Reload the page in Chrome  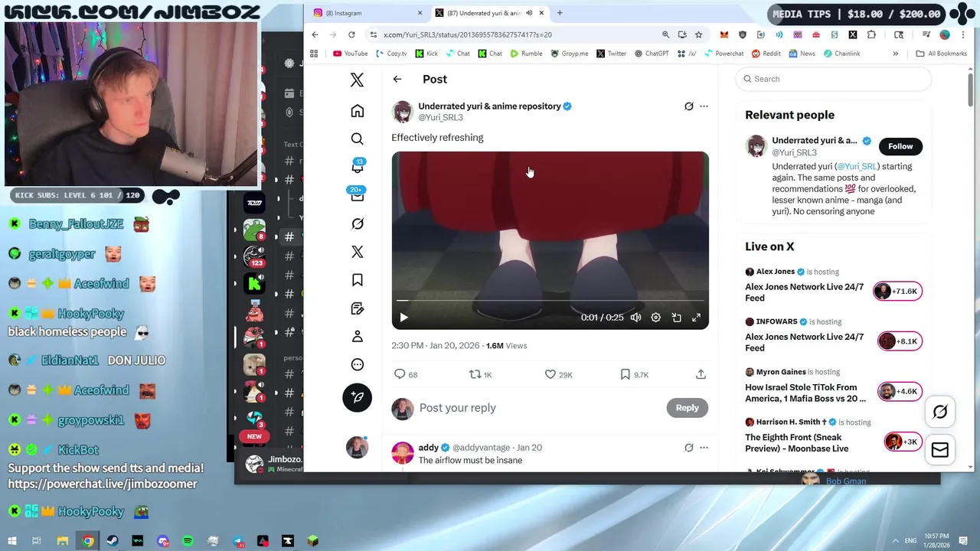click(351, 34)
